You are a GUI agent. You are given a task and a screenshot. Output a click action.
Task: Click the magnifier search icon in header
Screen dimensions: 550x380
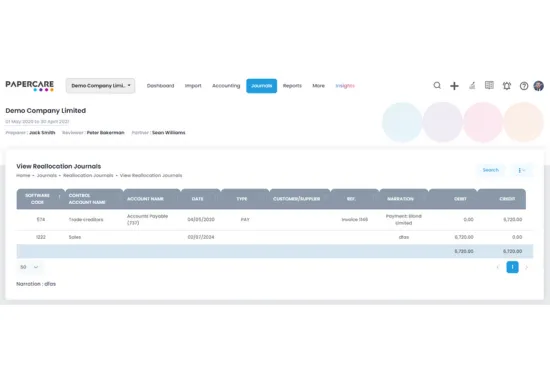(437, 86)
